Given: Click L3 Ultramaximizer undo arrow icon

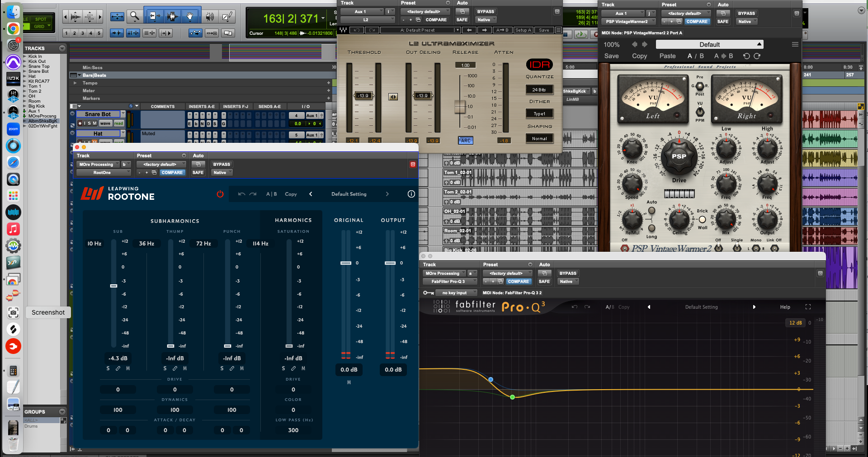Looking at the screenshot, I should pos(357,30).
